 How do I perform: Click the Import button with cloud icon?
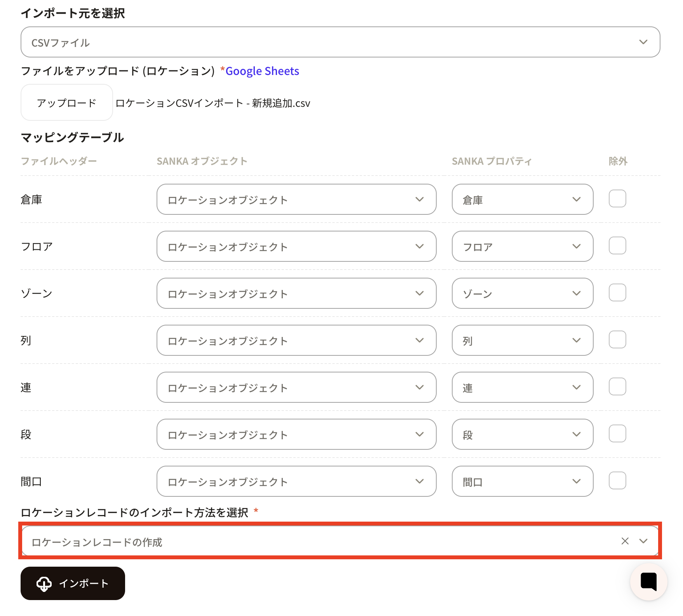(x=73, y=583)
